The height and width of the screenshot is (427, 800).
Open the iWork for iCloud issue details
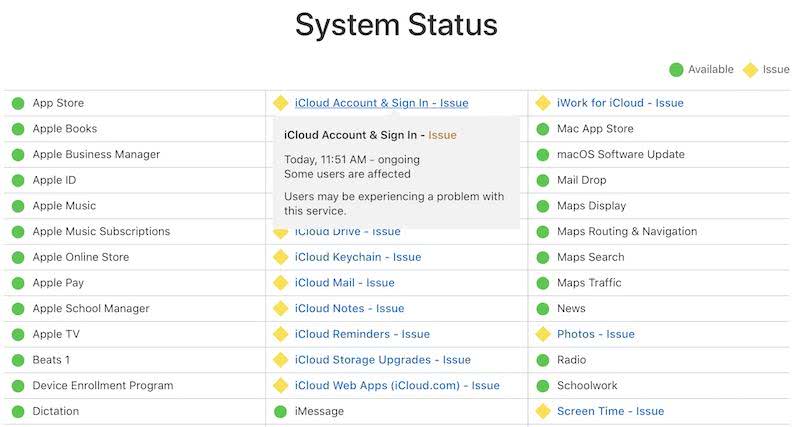(620, 103)
